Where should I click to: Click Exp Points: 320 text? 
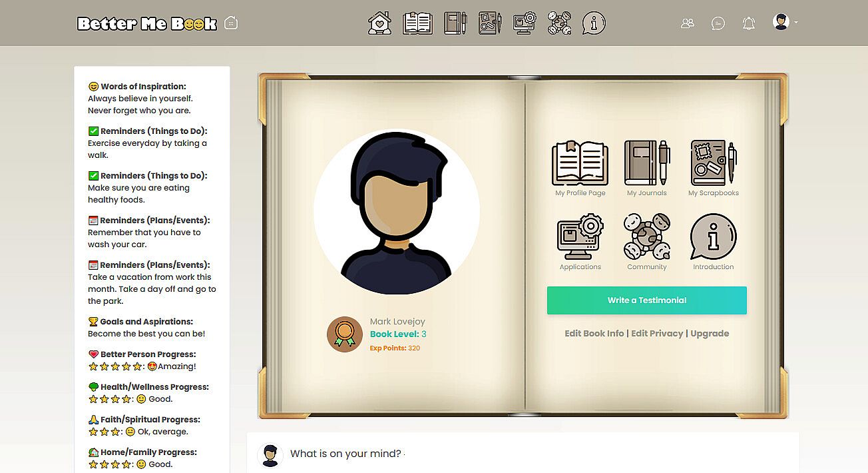395,348
